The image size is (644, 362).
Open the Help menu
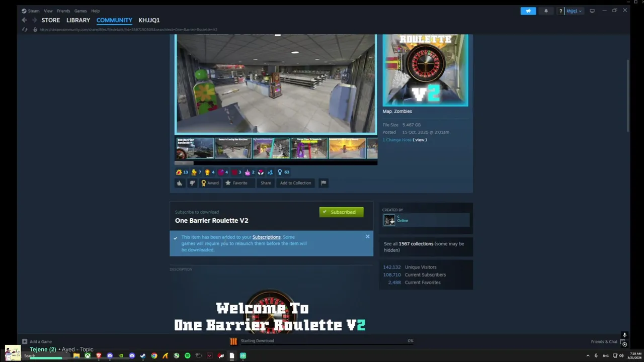pos(95,11)
